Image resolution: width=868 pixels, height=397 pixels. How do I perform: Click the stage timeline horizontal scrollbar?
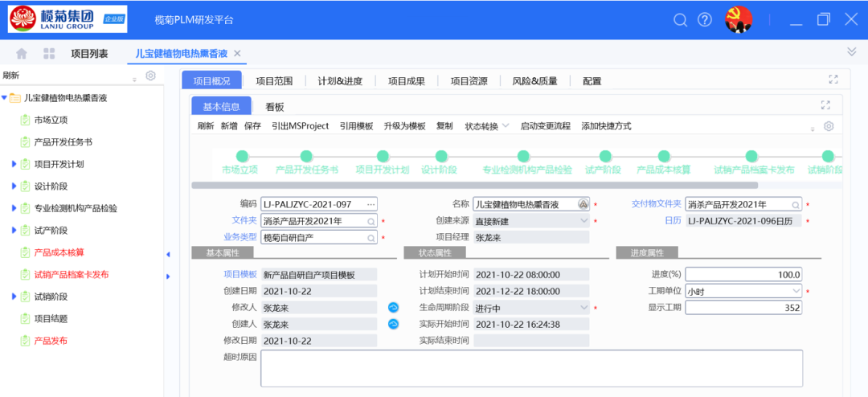click(x=474, y=185)
